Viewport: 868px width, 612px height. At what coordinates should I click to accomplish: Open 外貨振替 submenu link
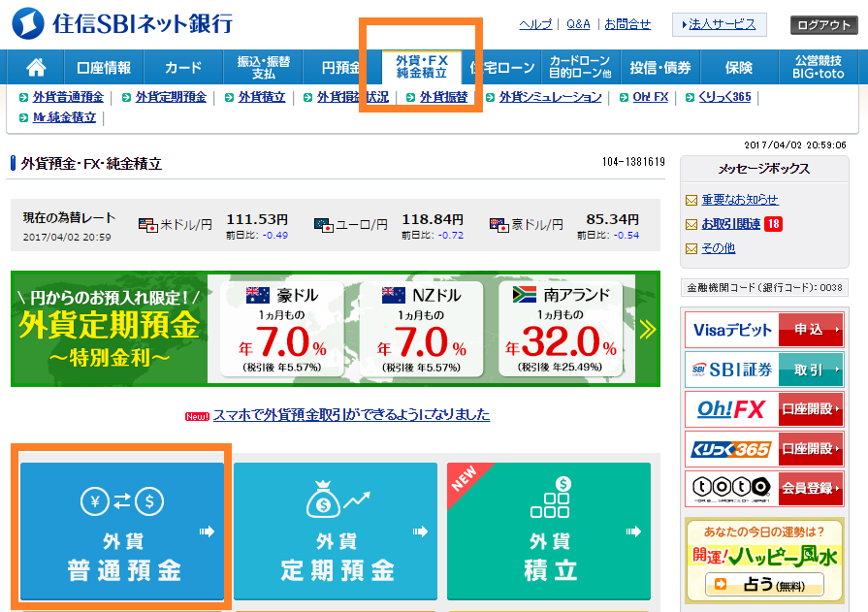[443, 97]
